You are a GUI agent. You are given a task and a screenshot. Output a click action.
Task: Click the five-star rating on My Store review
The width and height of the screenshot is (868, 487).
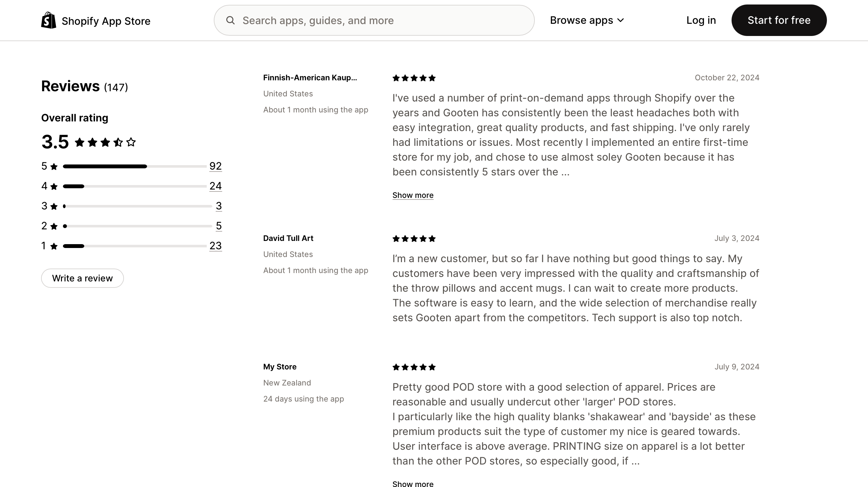(x=414, y=367)
